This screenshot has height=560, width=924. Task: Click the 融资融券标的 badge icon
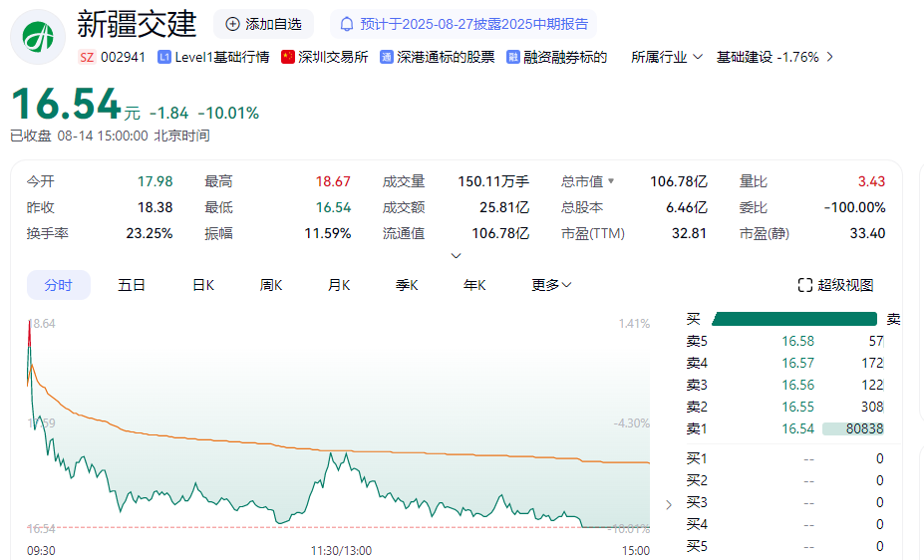click(x=512, y=57)
